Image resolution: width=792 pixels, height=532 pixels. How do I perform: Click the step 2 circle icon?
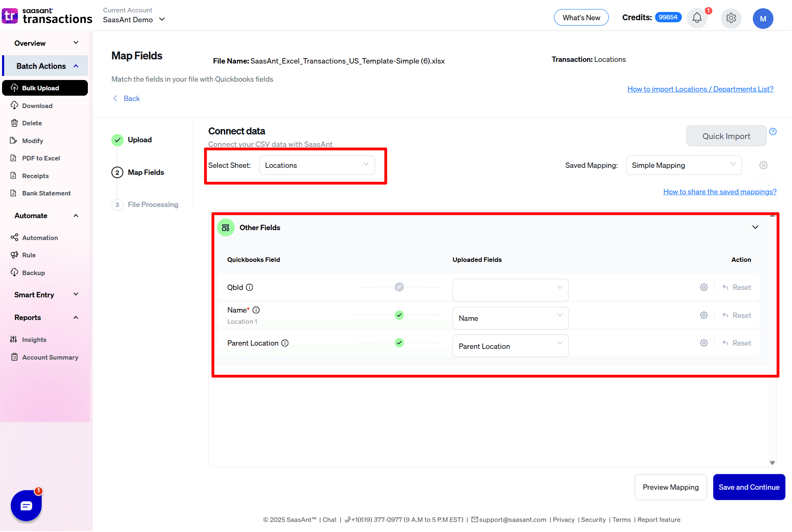pos(117,172)
